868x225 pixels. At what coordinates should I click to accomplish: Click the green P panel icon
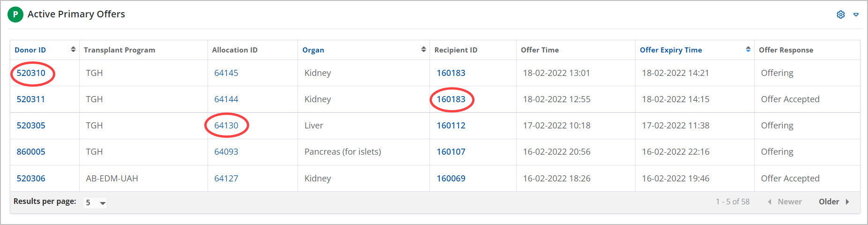click(15, 15)
